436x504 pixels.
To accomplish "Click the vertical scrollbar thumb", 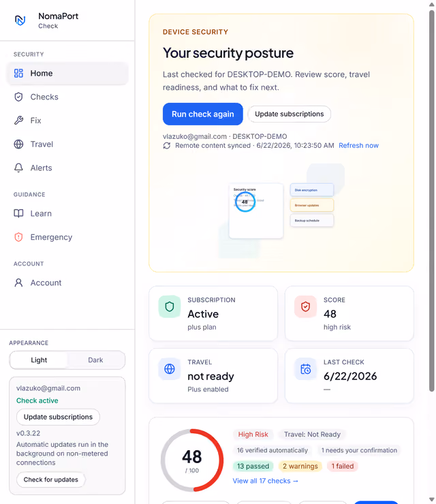I will [431, 201].
